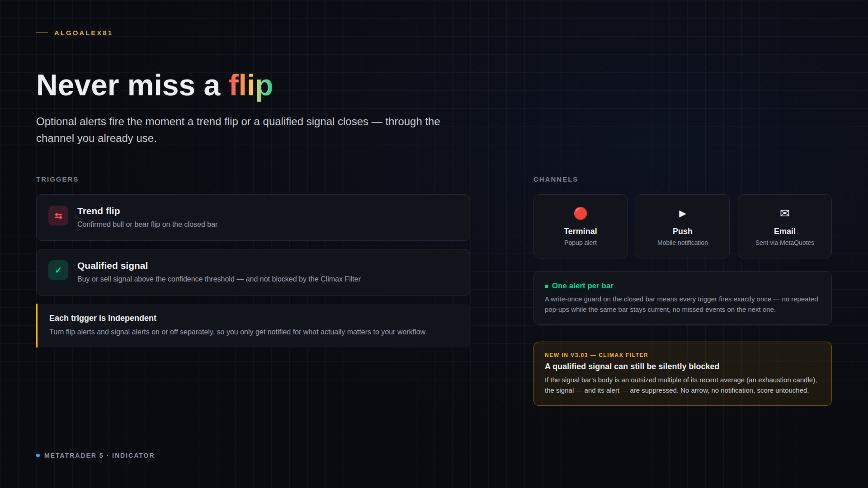Open the Terminal popup alert channel card
The image size is (868, 488).
point(580,226)
